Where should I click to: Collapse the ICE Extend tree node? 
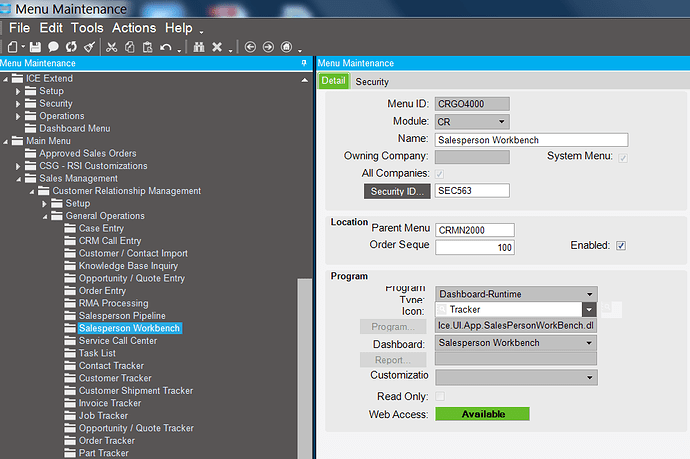click(5, 79)
